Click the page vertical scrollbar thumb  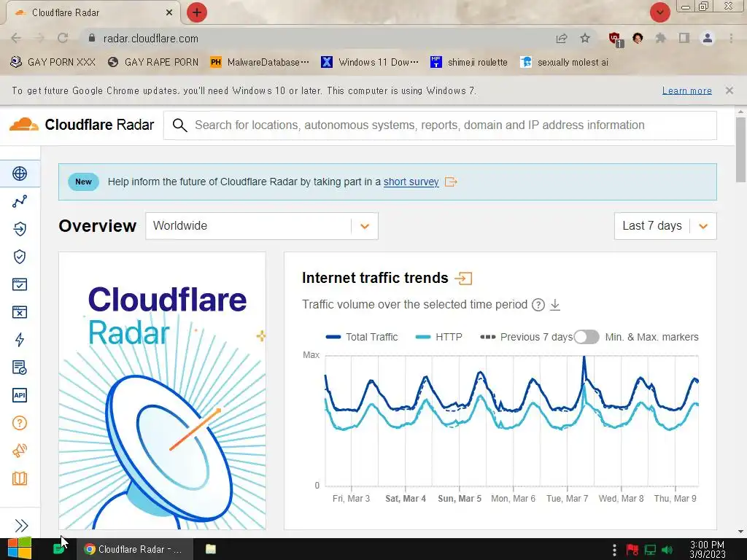pyautogui.click(x=740, y=150)
